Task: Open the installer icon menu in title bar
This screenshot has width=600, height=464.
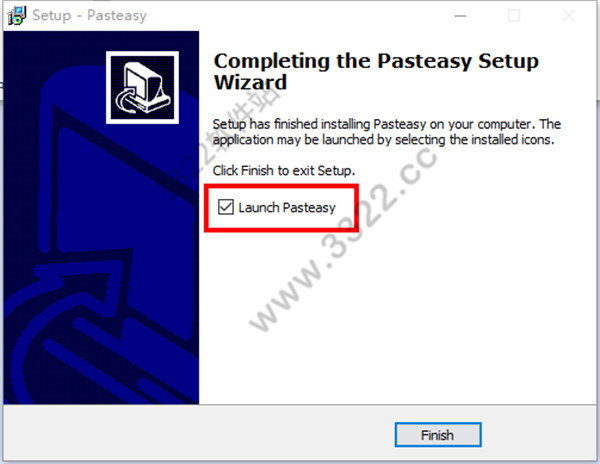Action: point(17,16)
